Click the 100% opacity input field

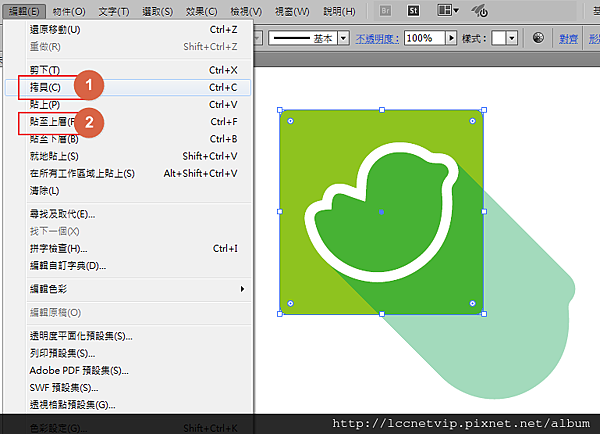425,38
